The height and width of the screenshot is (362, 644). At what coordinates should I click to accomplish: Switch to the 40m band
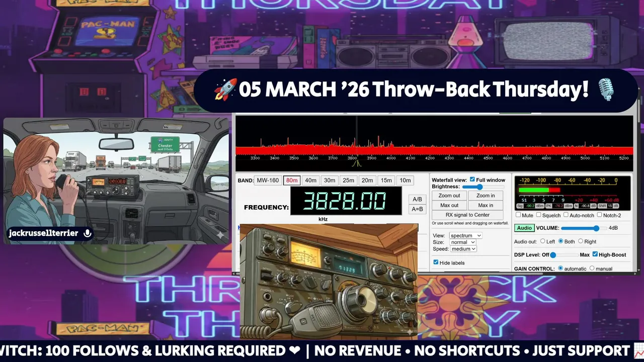click(x=310, y=180)
